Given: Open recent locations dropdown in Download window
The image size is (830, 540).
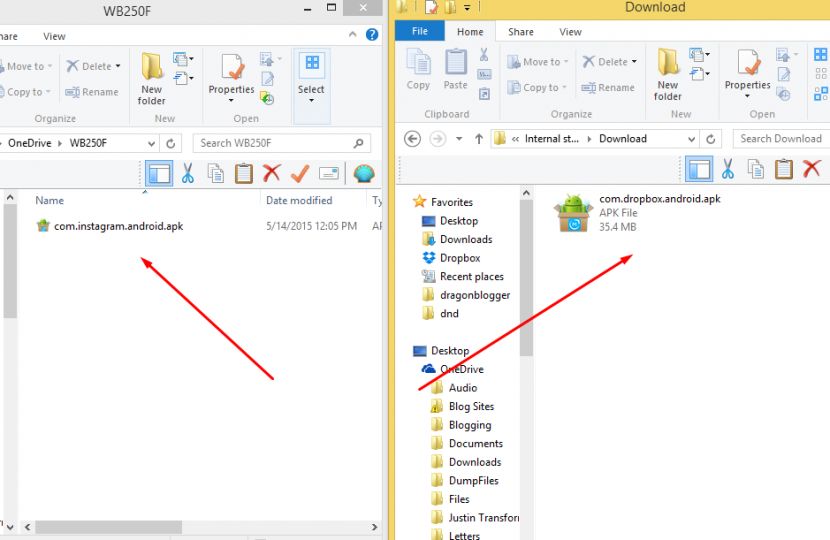Looking at the screenshot, I should tap(459, 139).
